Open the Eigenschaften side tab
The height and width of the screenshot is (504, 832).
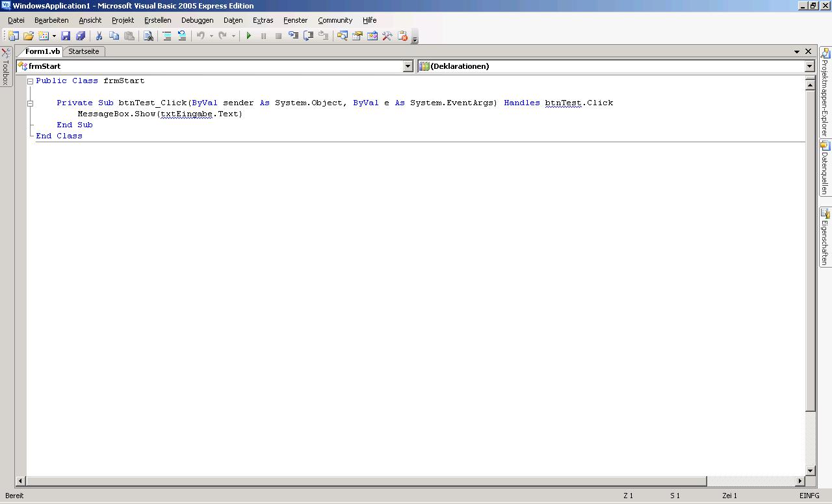[x=825, y=236]
